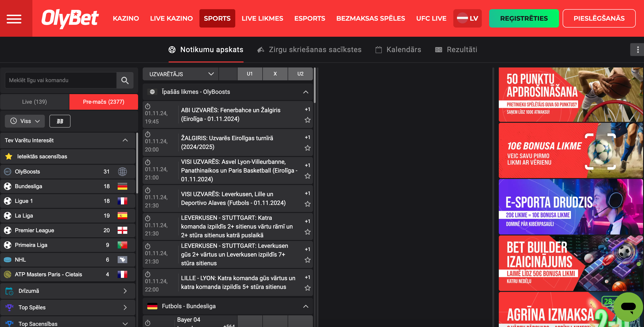Go to KAZINO section
The image size is (644, 327).
(x=126, y=18)
